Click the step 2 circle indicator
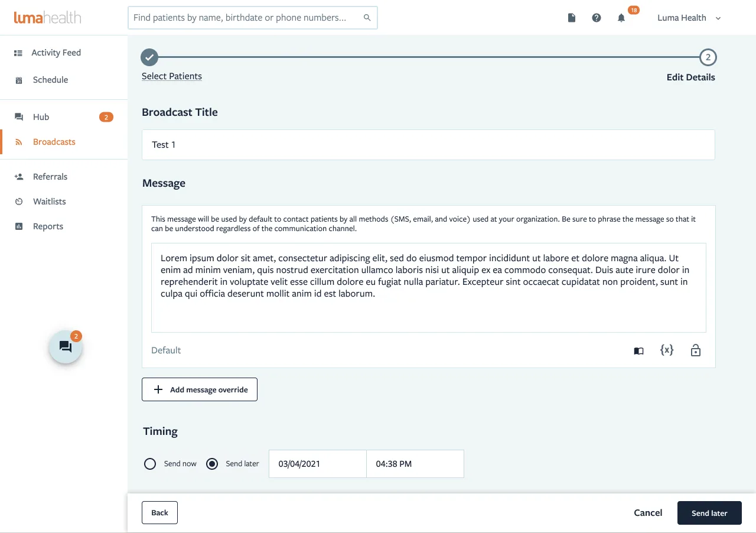 [708, 57]
